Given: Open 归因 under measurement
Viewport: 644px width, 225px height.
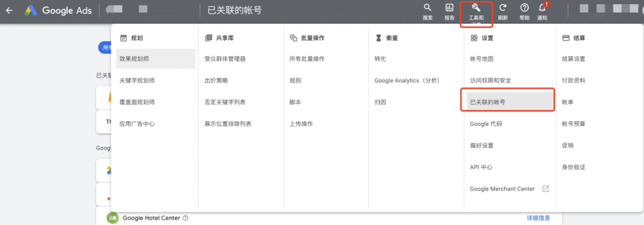Looking at the screenshot, I should [380, 102].
